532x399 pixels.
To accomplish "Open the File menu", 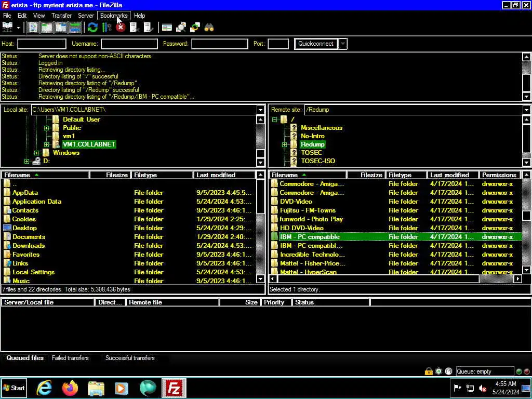I will 7,16.
